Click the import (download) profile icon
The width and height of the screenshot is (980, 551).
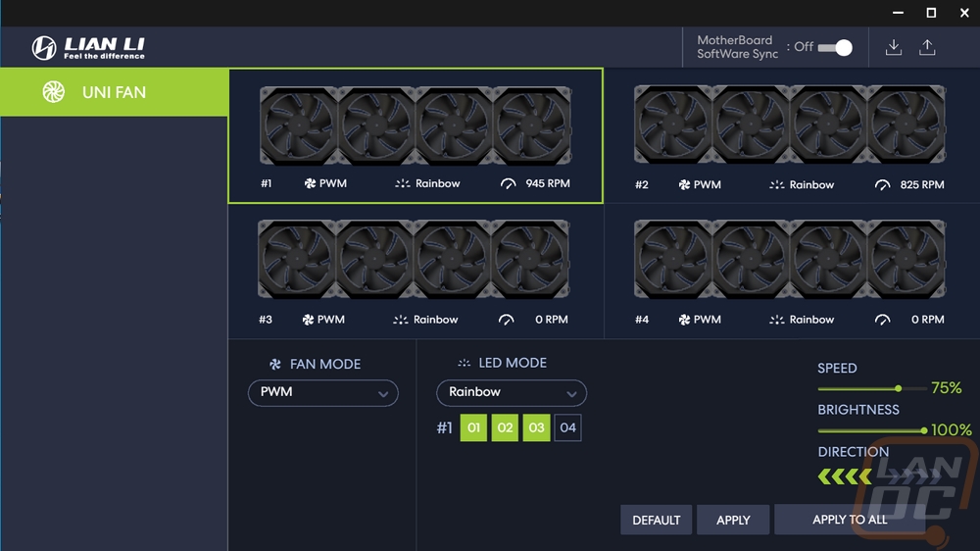pyautogui.click(x=894, y=47)
